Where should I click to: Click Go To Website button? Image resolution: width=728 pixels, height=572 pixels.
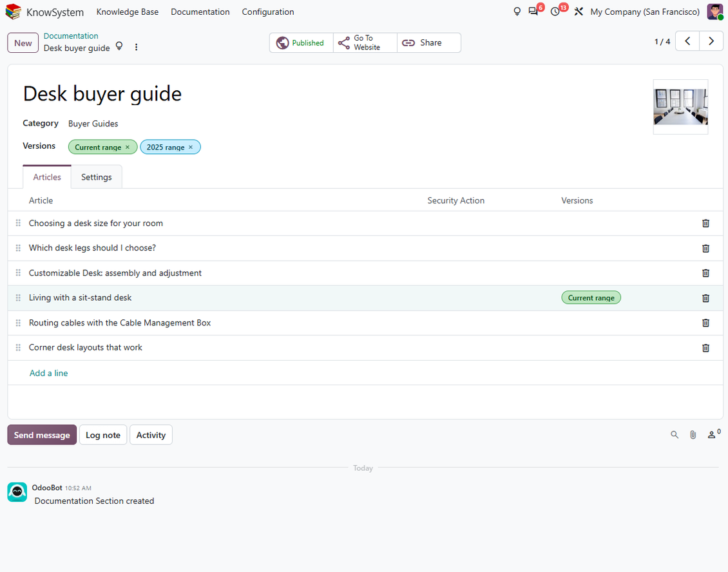pyautogui.click(x=365, y=43)
